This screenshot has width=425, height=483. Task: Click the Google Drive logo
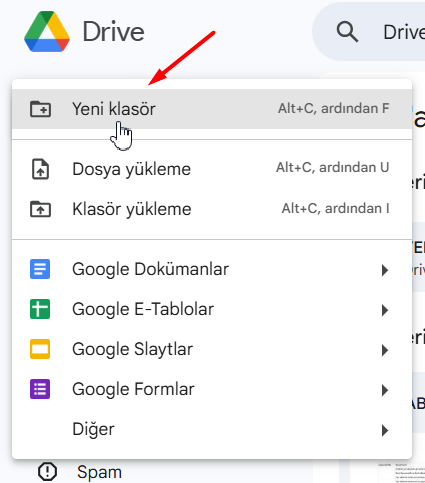47,32
